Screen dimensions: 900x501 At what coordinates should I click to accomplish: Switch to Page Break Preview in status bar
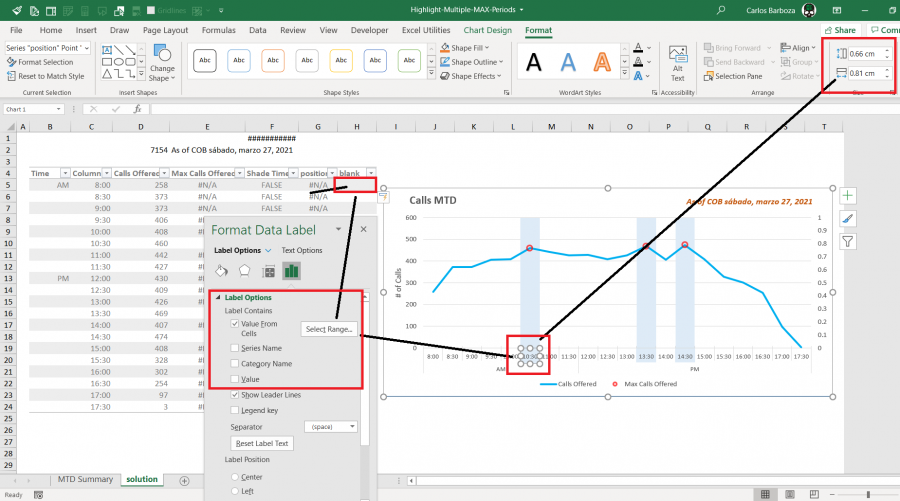pyautogui.click(x=814, y=494)
